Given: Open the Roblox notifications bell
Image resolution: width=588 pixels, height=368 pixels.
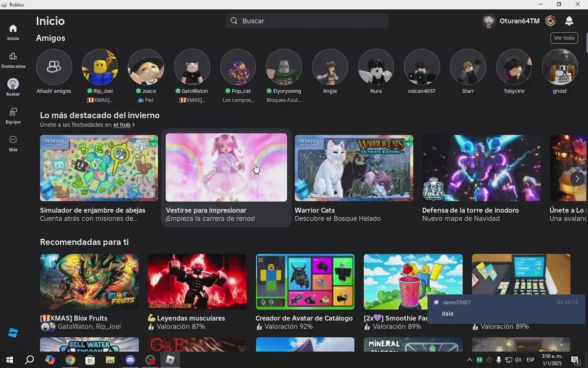Looking at the screenshot, I should [569, 21].
